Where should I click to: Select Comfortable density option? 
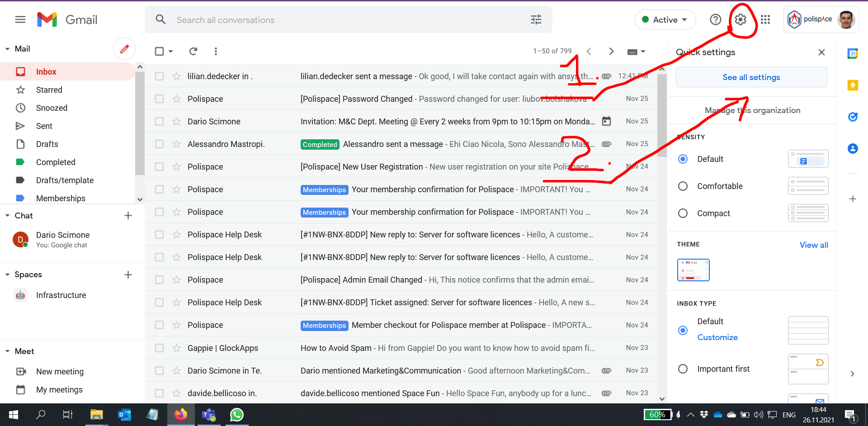(683, 186)
